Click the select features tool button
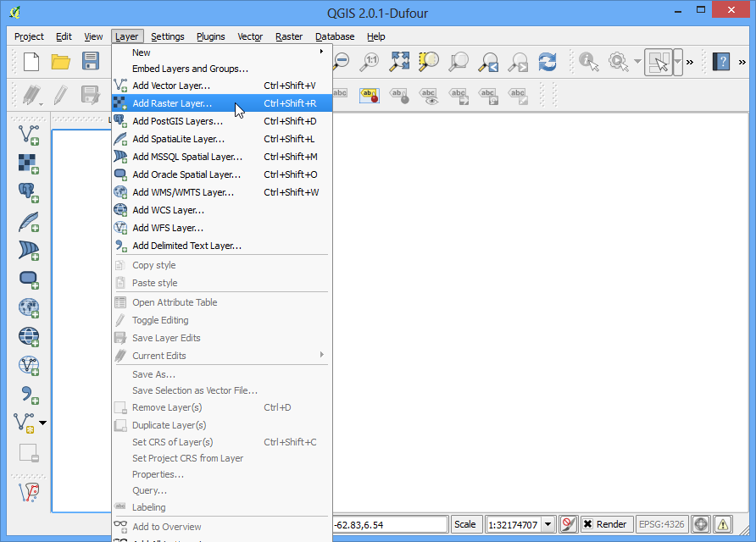The width and height of the screenshot is (756, 542). pyautogui.click(x=659, y=62)
